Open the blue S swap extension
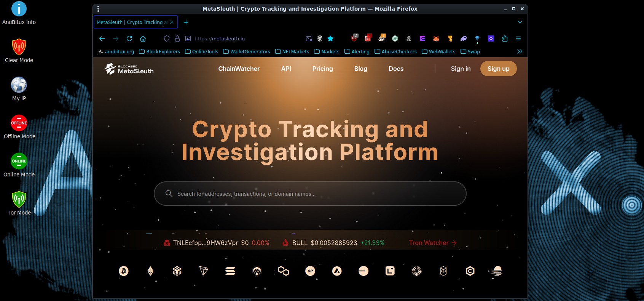The width and height of the screenshot is (644, 301). (491, 38)
